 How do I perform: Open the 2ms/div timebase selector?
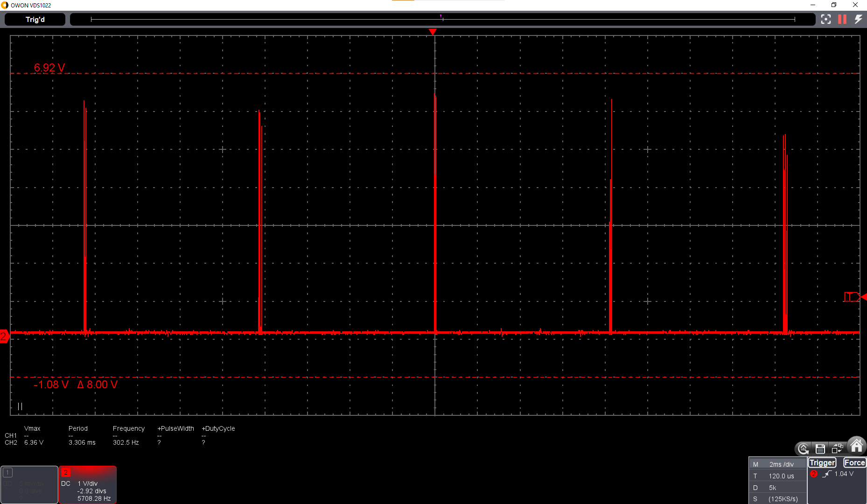[782, 464]
